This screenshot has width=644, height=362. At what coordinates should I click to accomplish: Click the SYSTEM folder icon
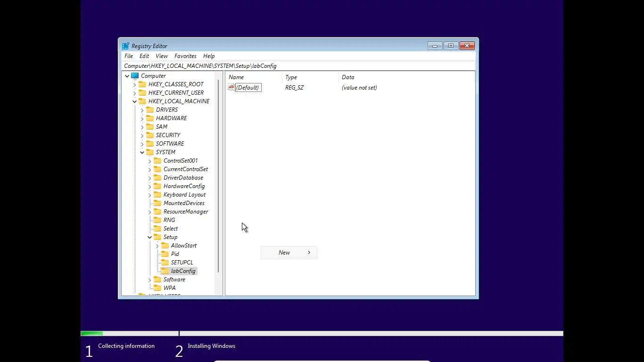coord(150,152)
